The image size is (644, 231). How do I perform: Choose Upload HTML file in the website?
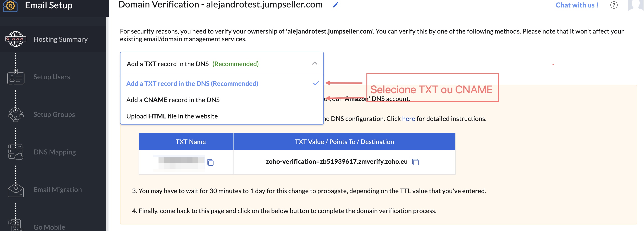pyautogui.click(x=172, y=116)
